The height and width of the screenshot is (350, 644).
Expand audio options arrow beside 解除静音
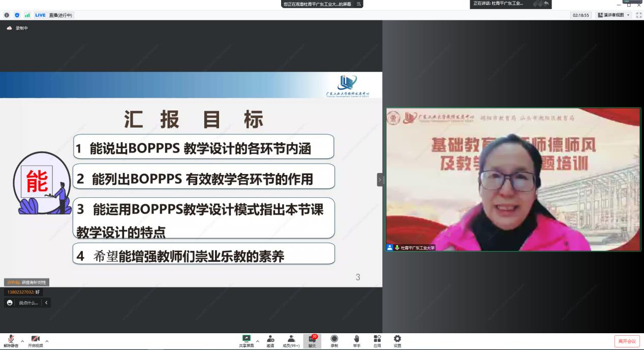tap(22, 341)
